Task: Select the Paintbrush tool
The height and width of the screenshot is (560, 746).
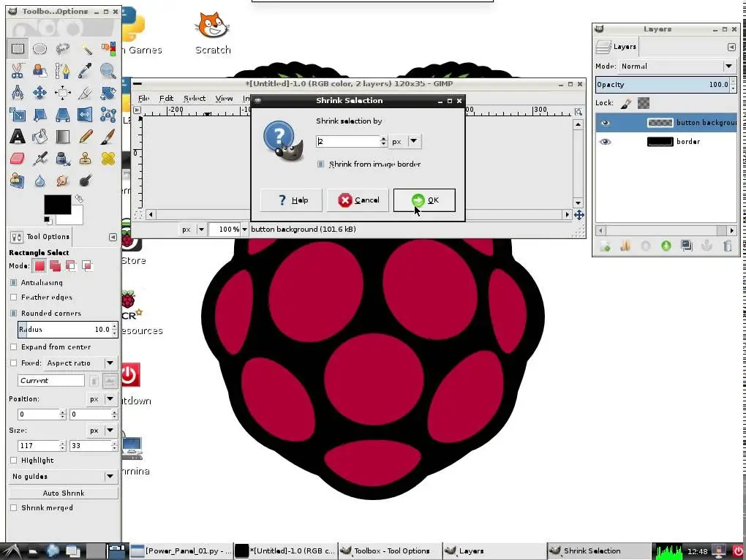Action: [x=108, y=137]
